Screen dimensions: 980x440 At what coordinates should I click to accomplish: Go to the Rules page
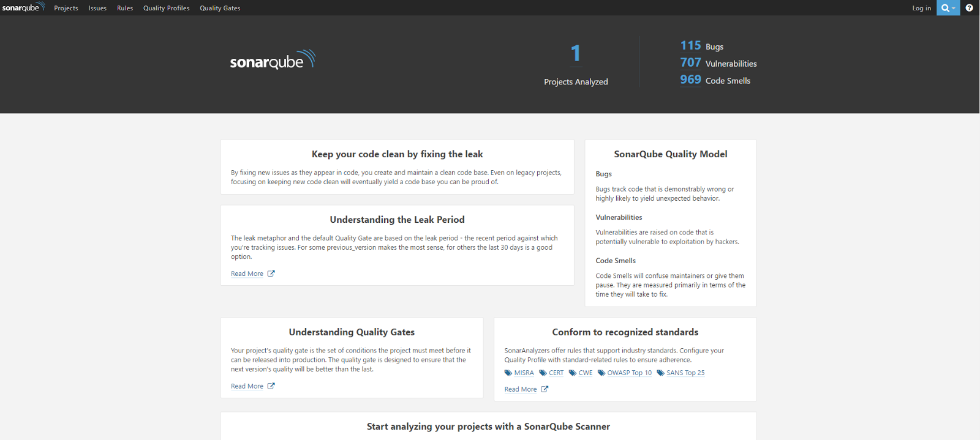pyautogui.click(x=125, y=8)
